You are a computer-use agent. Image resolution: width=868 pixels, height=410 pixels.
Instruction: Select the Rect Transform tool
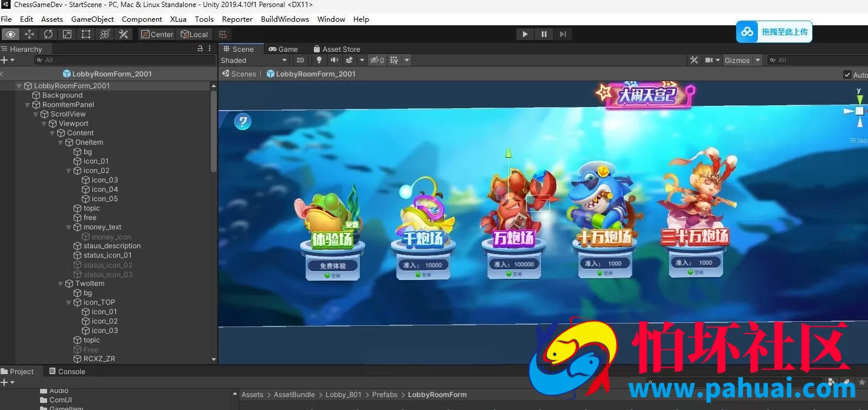click(x=86, y=34)
